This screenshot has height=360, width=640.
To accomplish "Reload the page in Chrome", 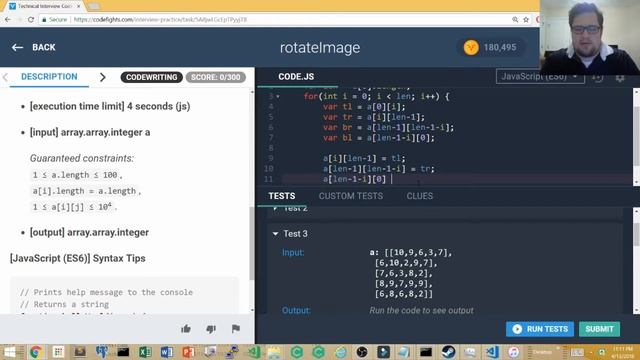I will pyautogui.click(x=31, y=19).
